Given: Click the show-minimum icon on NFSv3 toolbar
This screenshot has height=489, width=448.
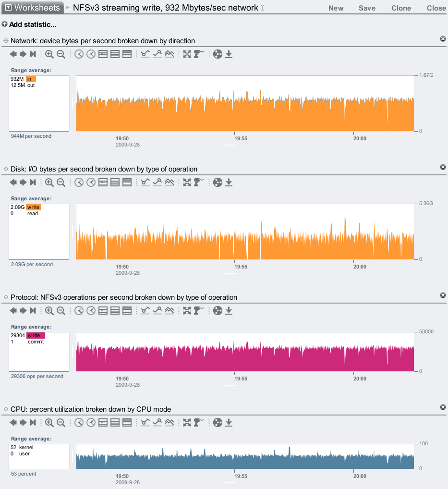Looking at the screenshot, I should 145,311.
